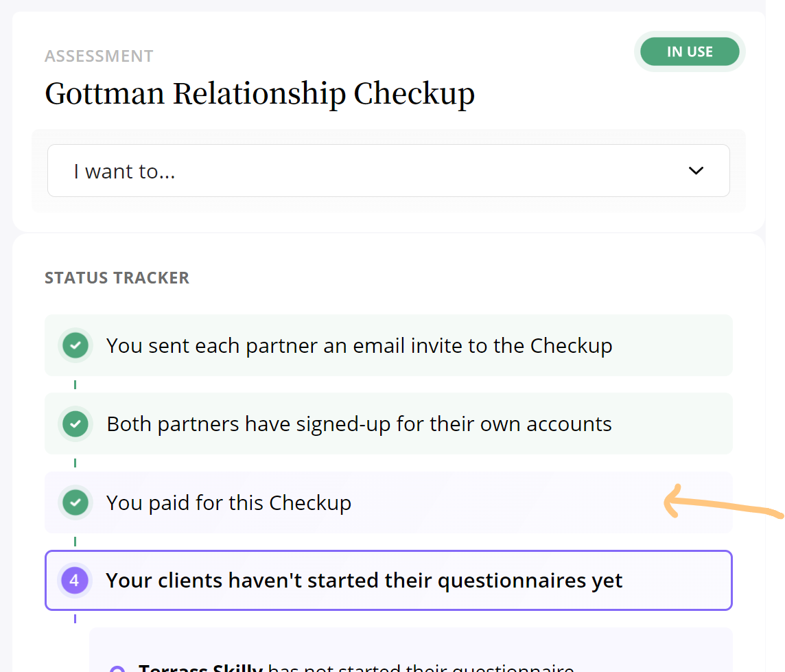Click the Torrass Skilly client name

point(201,667)
